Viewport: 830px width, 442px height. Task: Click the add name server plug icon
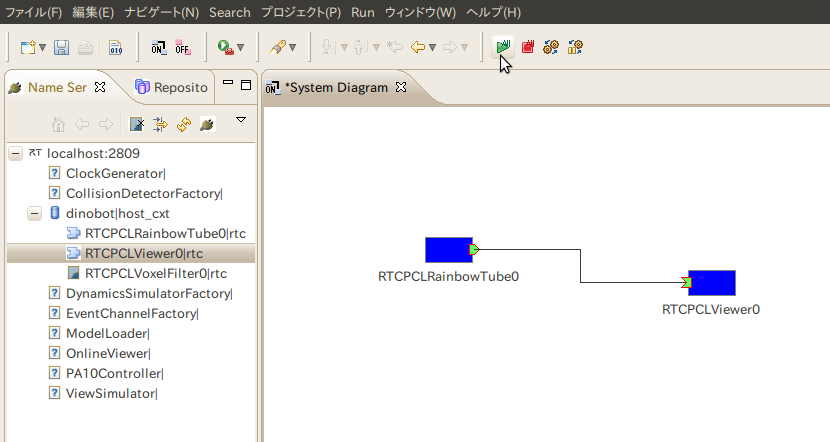coord(206,125)
